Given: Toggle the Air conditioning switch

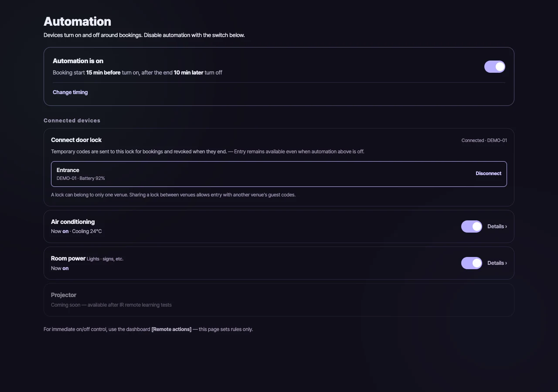Looking at the screenshot, I should click(x=471, y=226).
